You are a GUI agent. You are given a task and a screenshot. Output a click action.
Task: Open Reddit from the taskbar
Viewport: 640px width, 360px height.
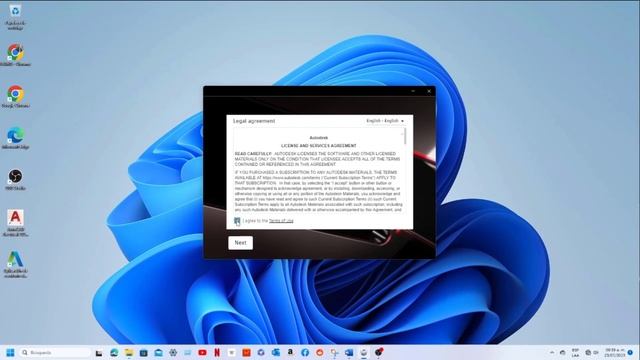click(x=320, y=352)
